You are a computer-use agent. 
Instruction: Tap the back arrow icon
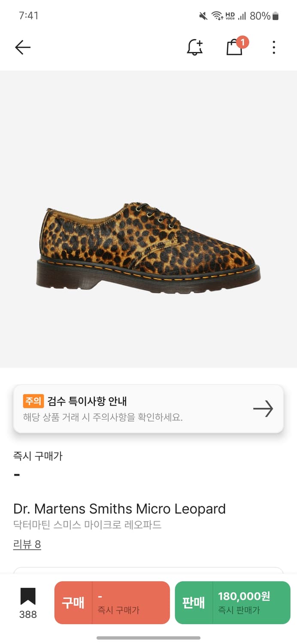(23, 47)
